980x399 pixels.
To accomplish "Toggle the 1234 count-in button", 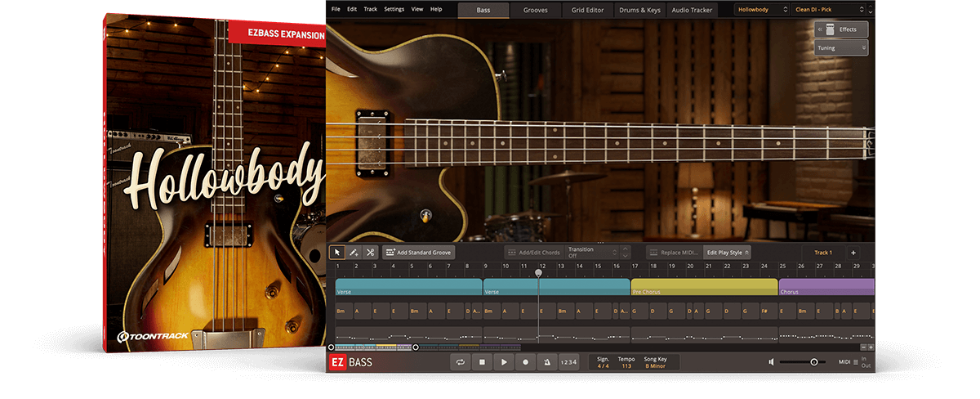I will [x=568, y=362].
